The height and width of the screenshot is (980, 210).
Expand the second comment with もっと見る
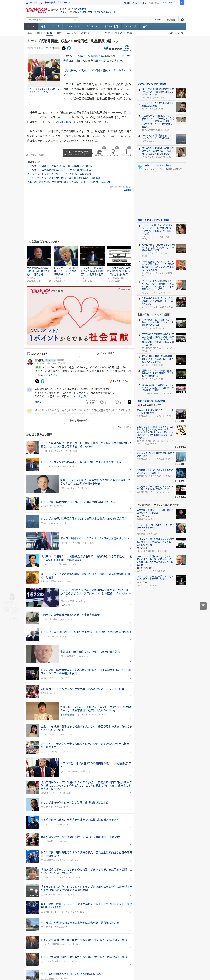80,396
